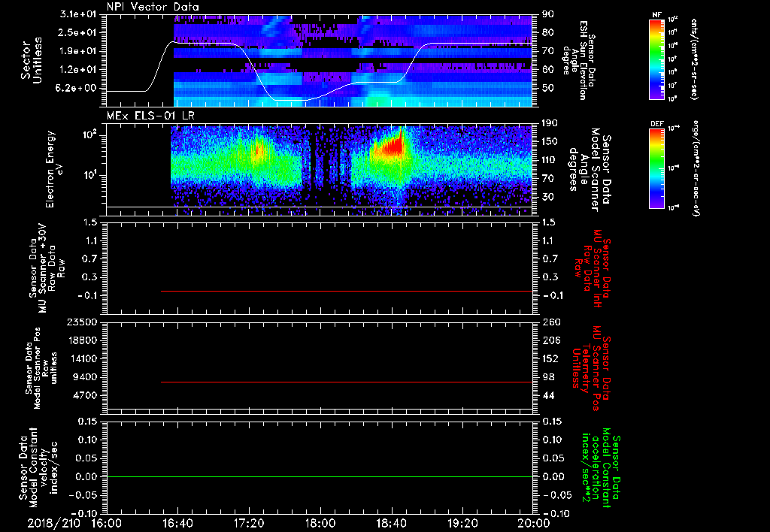Click the '3.1e+01' sector tick label
This screenshot has width=770, height=532.
[x=77, y=14]
